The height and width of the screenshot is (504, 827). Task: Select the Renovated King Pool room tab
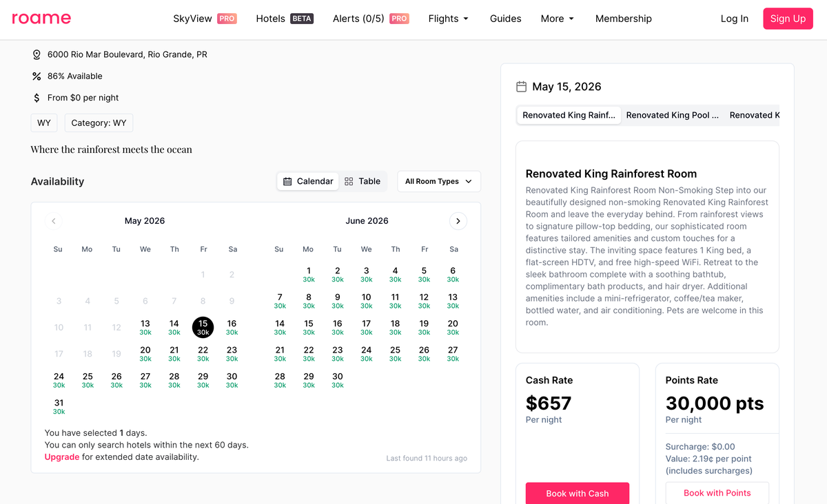coord(672,115)
